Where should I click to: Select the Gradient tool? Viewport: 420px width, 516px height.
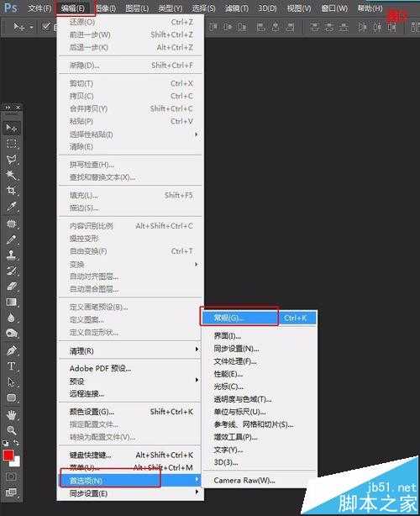click(12, 302)
